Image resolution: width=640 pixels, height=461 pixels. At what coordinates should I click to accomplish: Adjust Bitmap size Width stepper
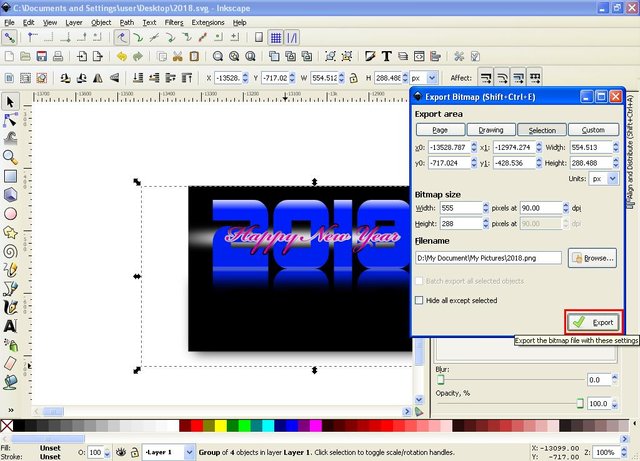pyautogui.click(x=486, y=208)
